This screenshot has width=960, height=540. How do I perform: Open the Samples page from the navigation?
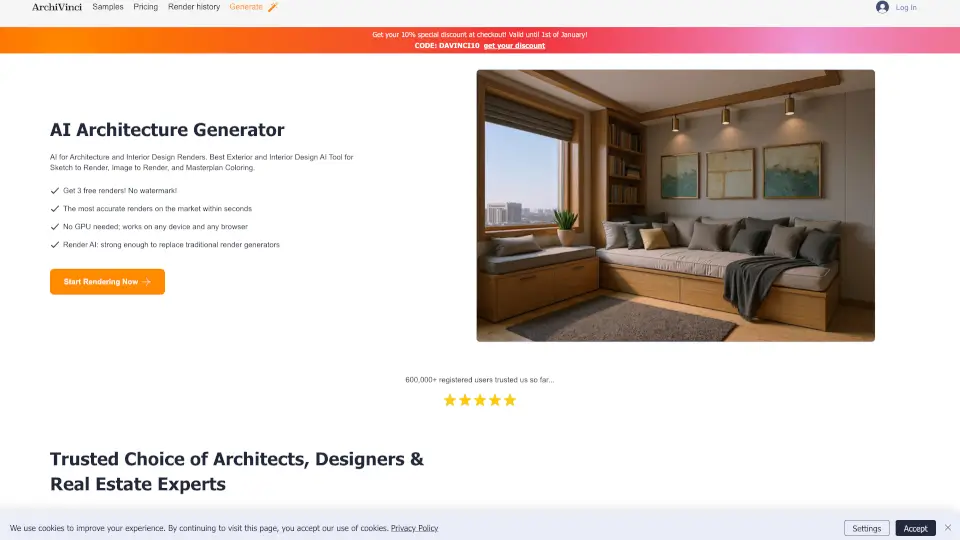pyautogui.click(x=108, y=7)
